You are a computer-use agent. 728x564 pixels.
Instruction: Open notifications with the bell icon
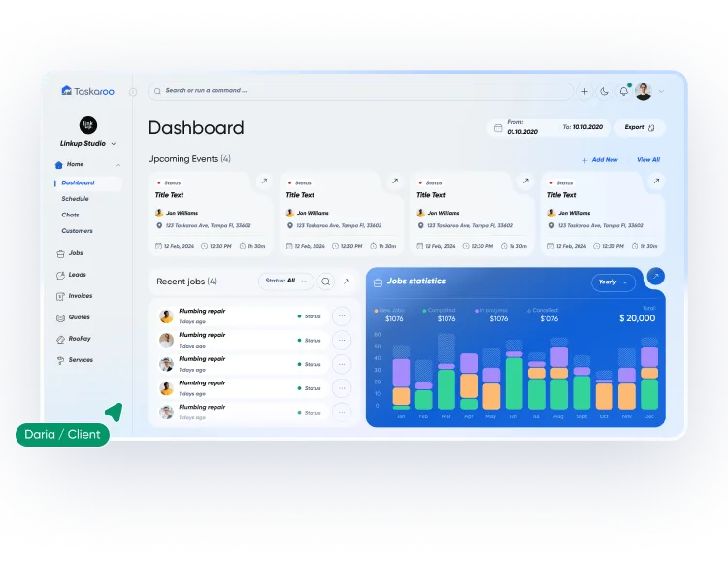coord(624,92)
